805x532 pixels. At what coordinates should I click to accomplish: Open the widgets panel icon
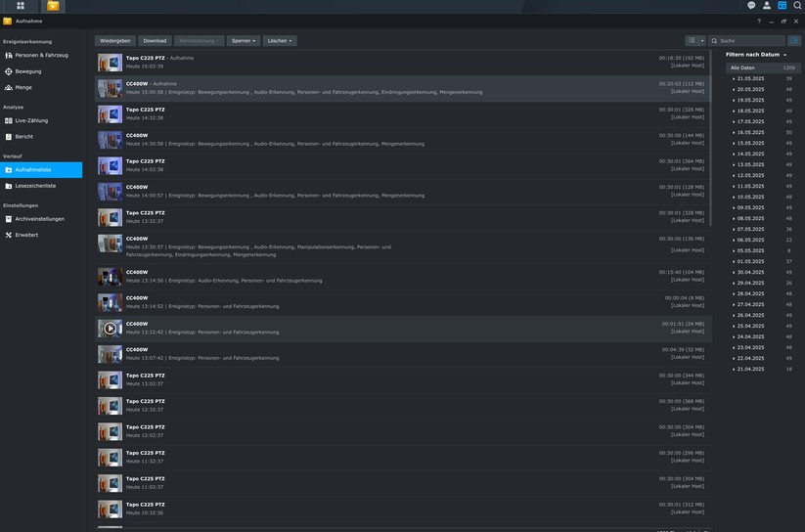click(x=782, y=5)
